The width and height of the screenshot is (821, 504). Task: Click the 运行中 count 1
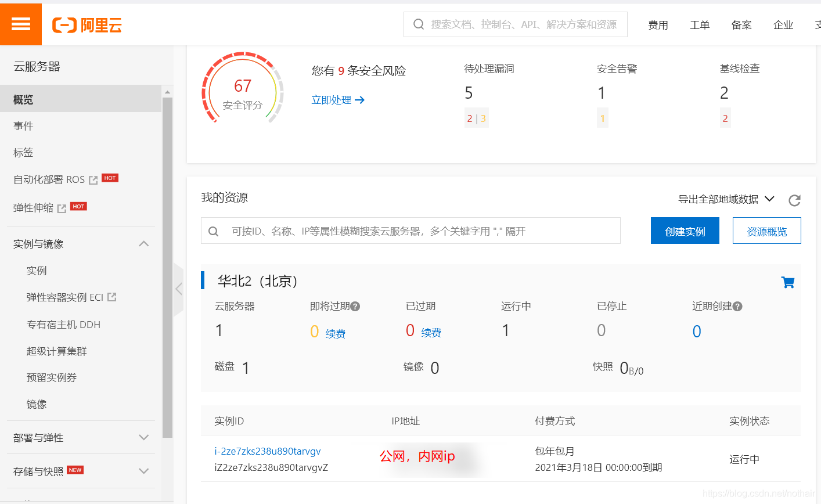click(506, 330)
